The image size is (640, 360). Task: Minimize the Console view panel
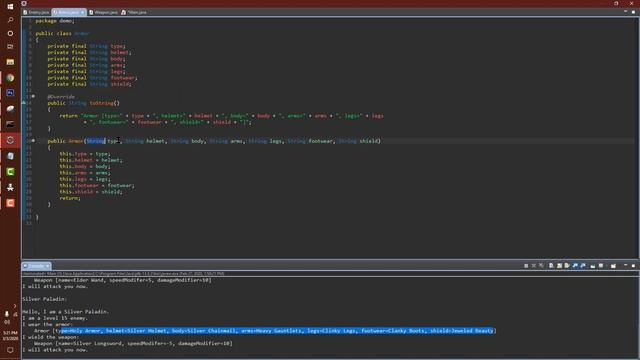click(625, 265)
